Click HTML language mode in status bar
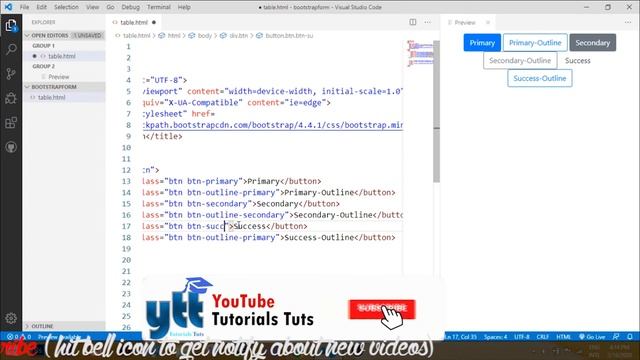This screenshot has height=360, width=640. coord(564,337)
